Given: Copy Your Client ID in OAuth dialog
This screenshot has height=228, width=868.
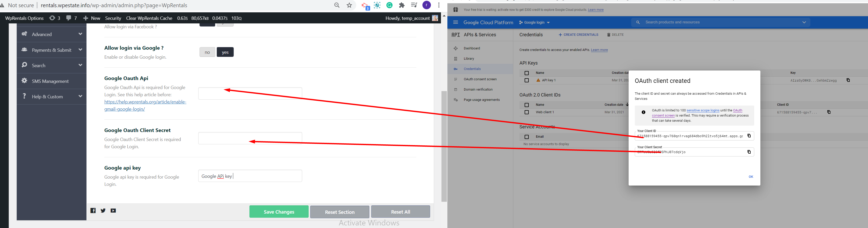Looking at the screenshot, I should 749,136.
